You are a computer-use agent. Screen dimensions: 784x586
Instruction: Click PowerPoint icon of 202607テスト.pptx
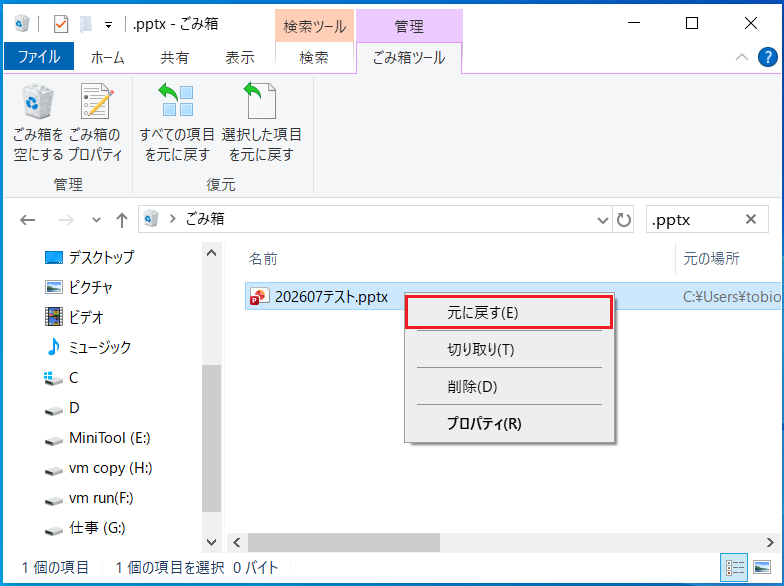(x=260, y=296)
